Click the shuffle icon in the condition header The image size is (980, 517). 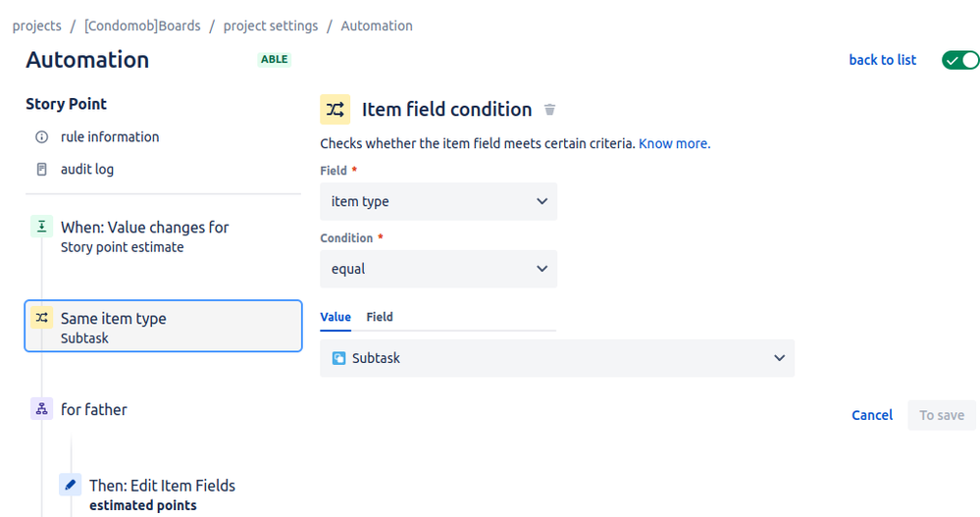click(x=335, y=110)
